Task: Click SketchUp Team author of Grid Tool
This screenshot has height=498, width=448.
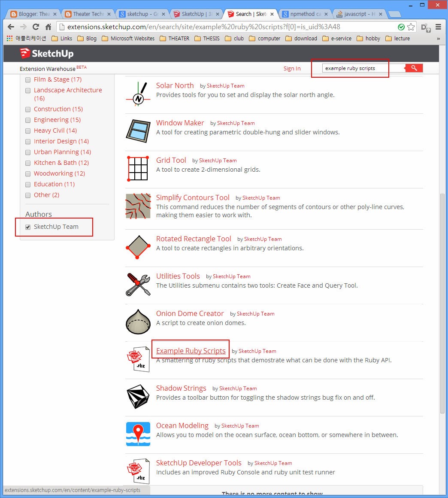Action: click(x=218, y=161)
